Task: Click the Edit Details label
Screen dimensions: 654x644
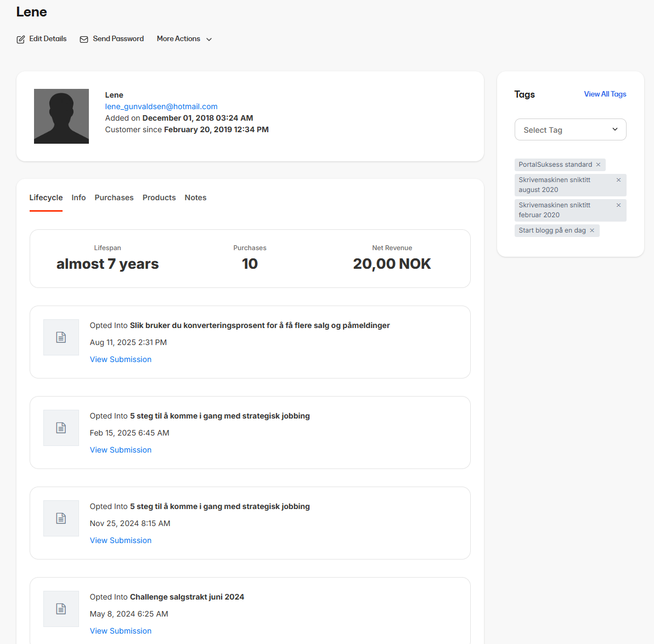Action: coord(48,38)
